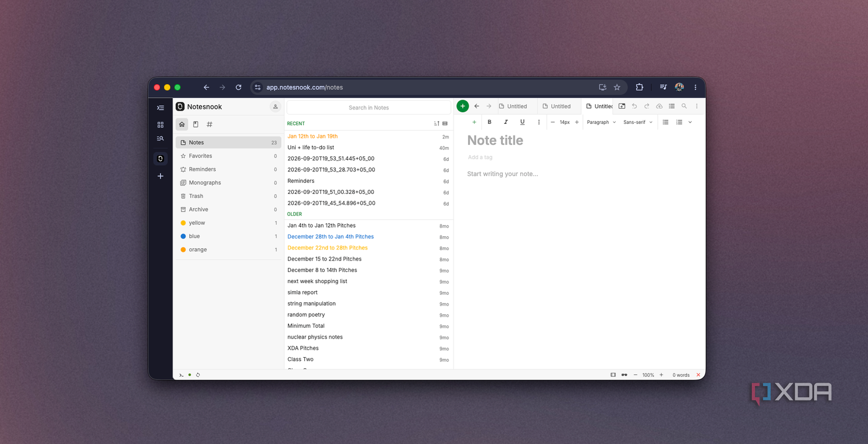Open the search tabs icon in browser sidebar
The height and width of the screenshot is (444, 868).
(160, 138)
